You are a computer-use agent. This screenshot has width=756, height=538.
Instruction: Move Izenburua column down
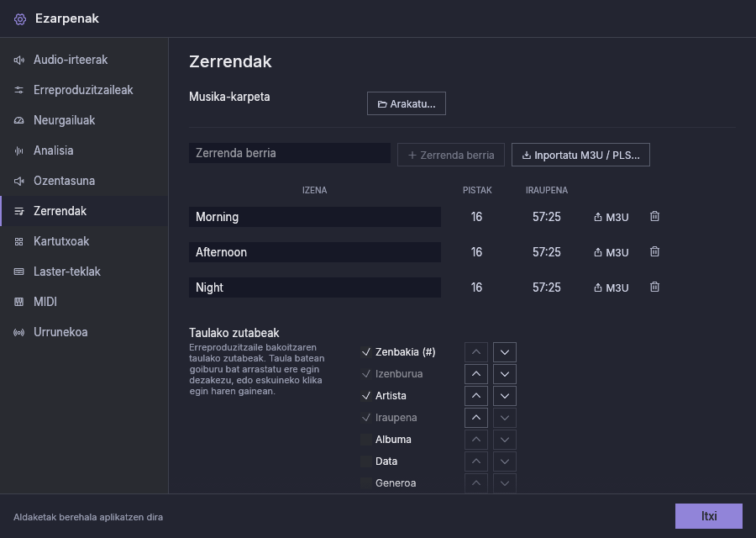(x=505, y=374)
